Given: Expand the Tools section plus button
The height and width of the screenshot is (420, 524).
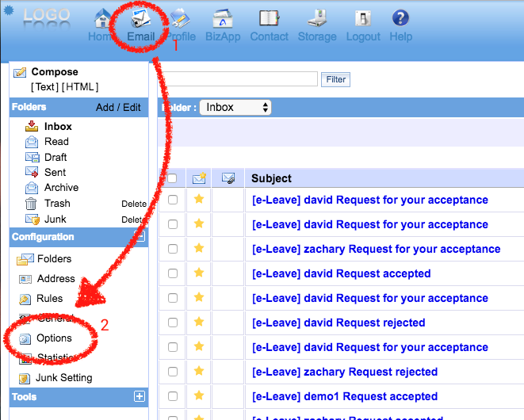Looking at the screenshot, I should coord(140,397).
